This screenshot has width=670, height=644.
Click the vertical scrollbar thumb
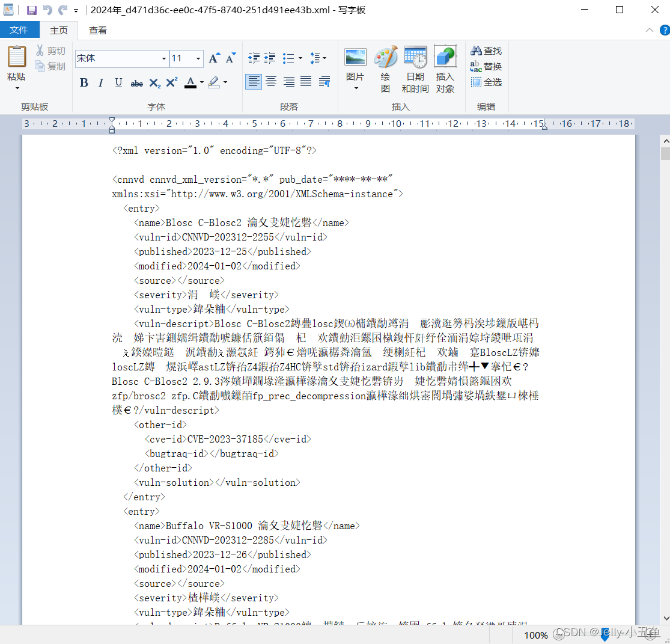[666, 154]
